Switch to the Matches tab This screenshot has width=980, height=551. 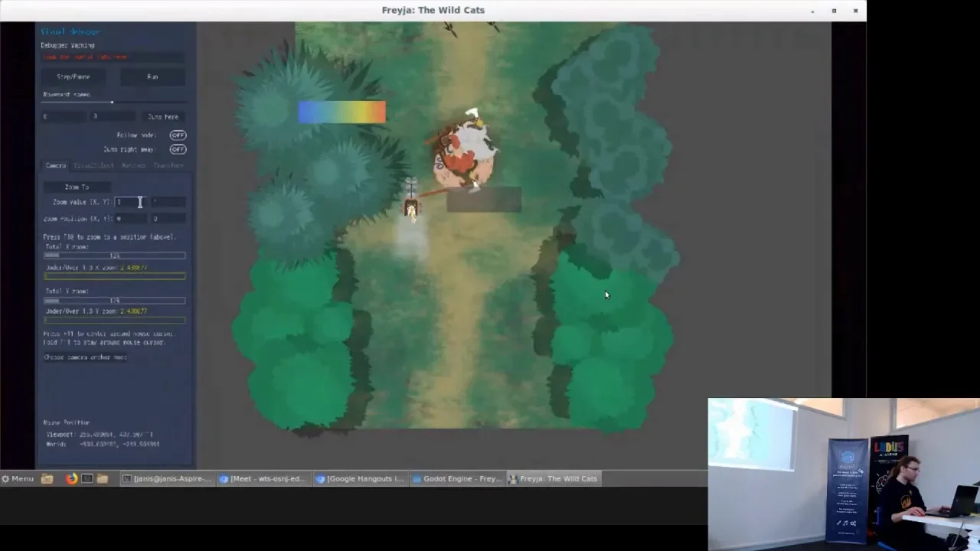133,165
